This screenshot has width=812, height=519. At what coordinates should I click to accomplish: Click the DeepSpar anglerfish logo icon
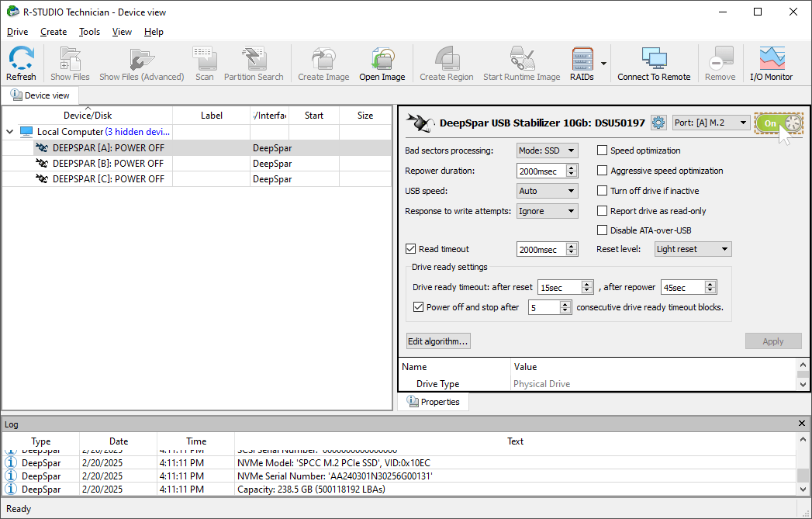pyautogui.click(x=420, y=123)
